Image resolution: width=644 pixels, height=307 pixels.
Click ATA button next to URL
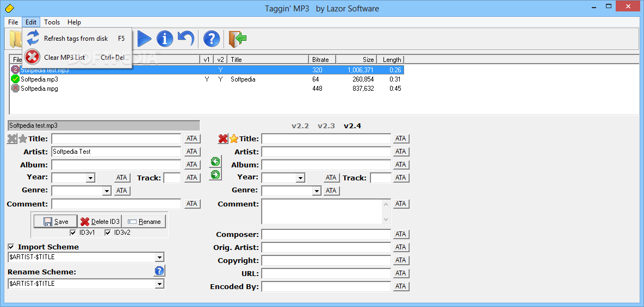tap(401, 273)
